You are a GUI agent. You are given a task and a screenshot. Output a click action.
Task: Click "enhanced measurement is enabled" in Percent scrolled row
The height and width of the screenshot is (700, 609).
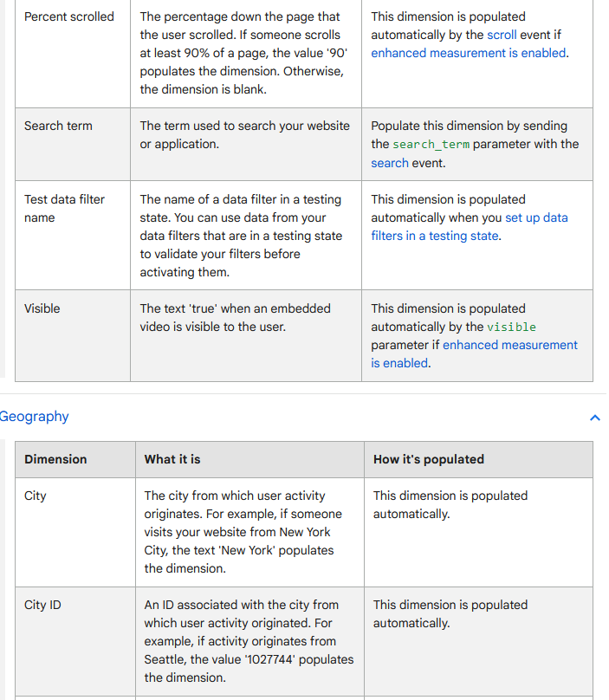click(x=467, y=52)
